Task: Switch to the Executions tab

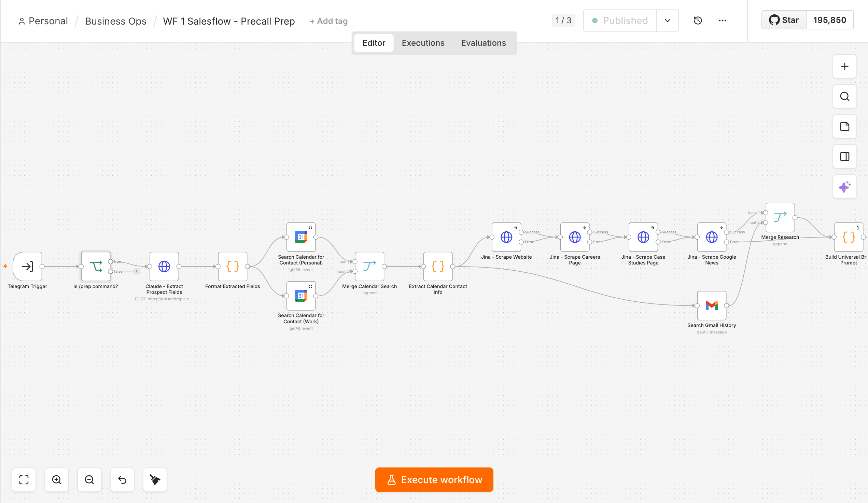Action: [x=423, y=43]
